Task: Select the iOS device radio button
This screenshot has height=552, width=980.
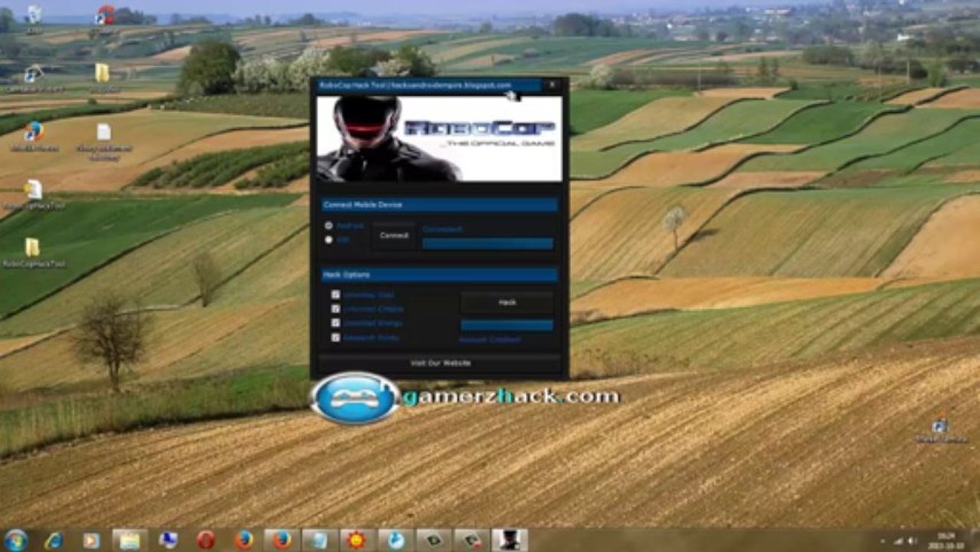Action: 329,240
